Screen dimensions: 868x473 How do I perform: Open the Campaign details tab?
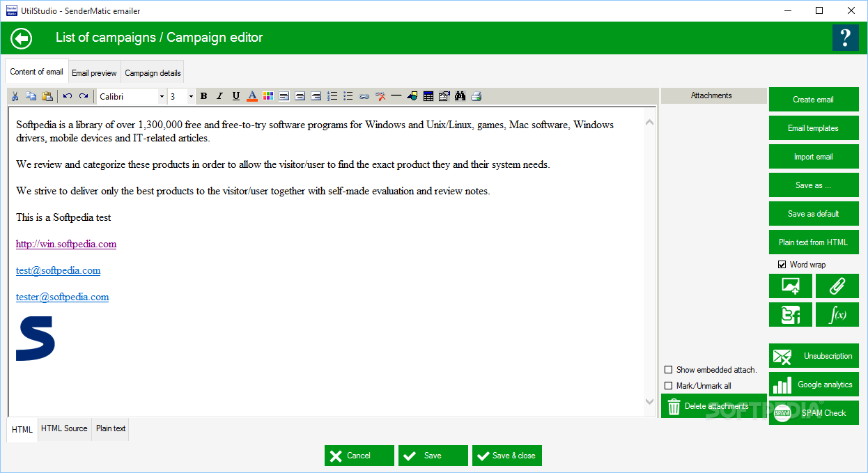point(153,72)
